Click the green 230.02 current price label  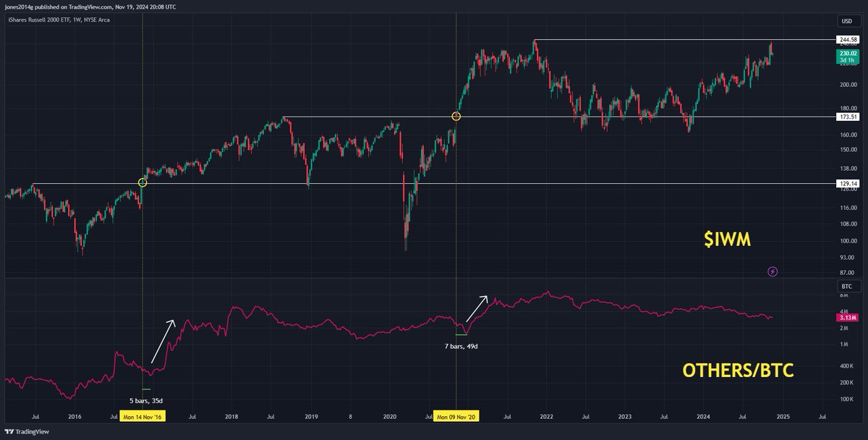848,56
